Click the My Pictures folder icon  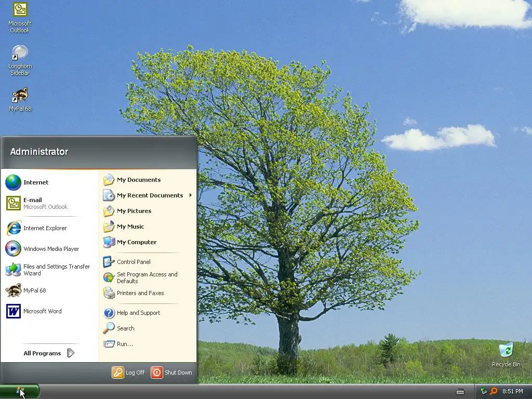109,211
